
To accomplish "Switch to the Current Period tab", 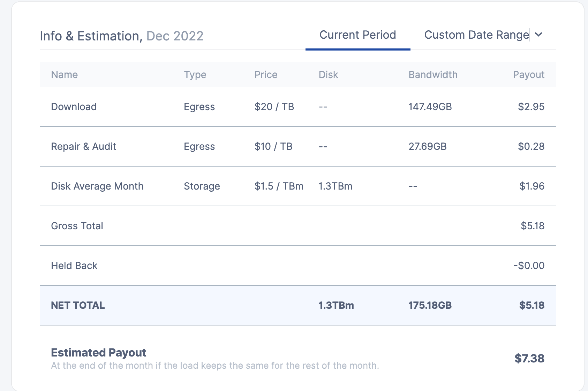I will pos(357,35).
